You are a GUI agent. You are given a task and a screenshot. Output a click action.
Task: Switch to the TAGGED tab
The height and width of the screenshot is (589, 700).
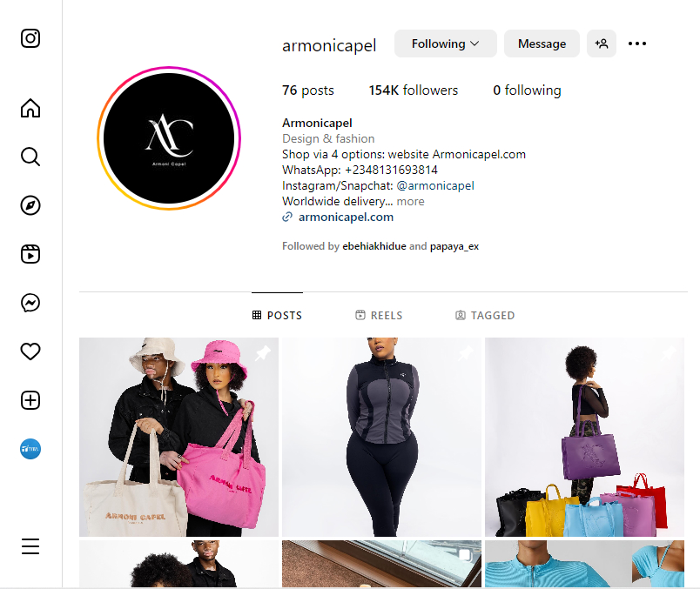click(x=485, y=316)
